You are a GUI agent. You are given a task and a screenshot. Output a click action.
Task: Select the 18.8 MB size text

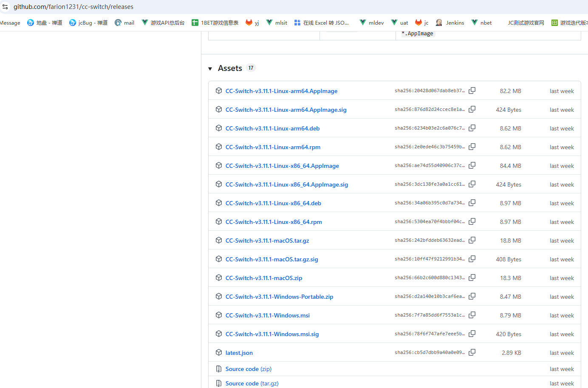pos(510,241)
